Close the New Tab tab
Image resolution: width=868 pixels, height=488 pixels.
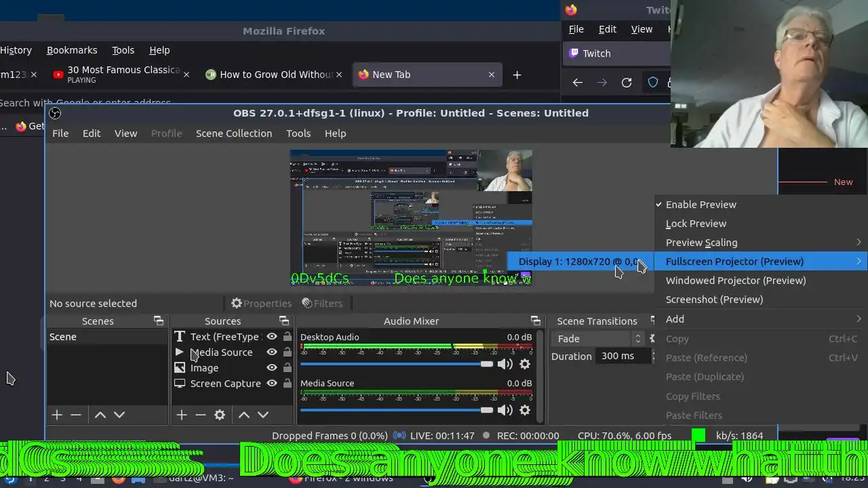pos(492,75)
